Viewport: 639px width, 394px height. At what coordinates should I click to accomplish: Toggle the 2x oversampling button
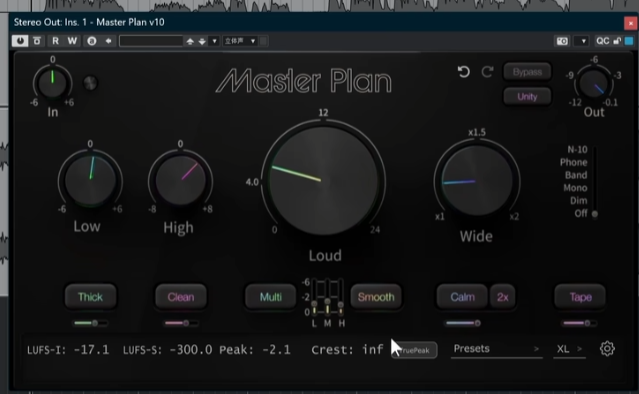click(x=502, y=297)
